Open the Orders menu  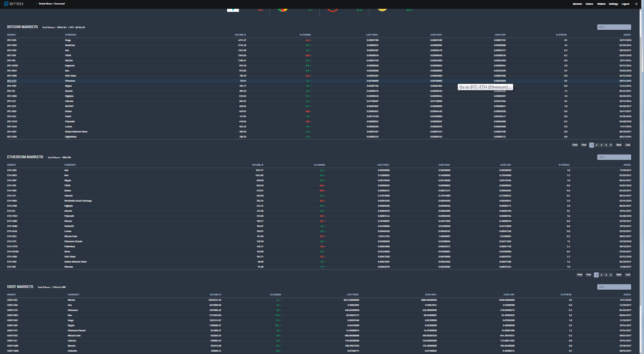(590, 4)
